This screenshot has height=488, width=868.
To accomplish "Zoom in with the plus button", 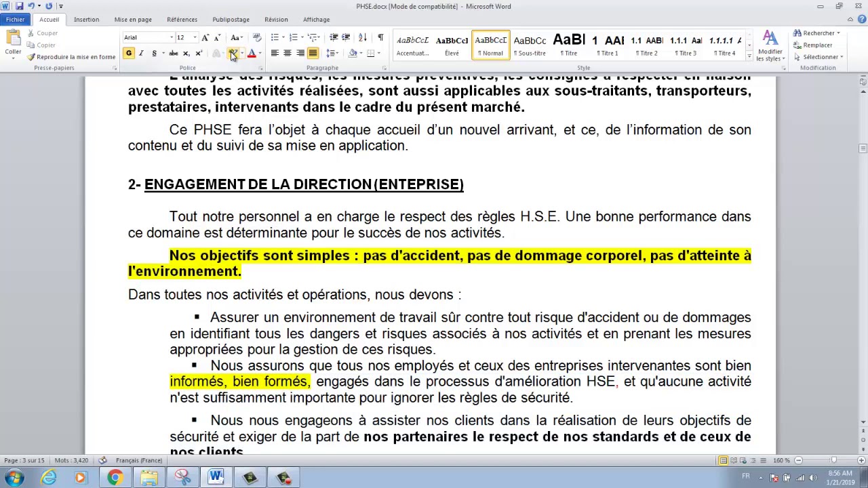I will point(863,461).
